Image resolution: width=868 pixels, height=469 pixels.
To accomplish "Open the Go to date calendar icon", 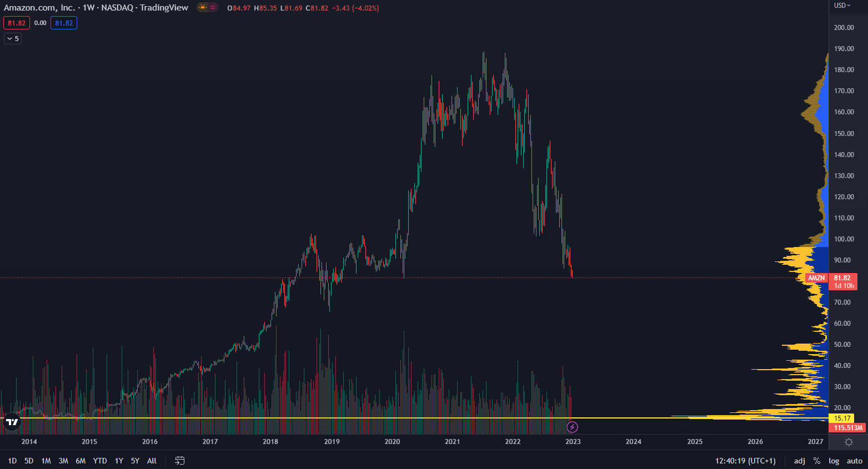I will [x=179, y=461].
